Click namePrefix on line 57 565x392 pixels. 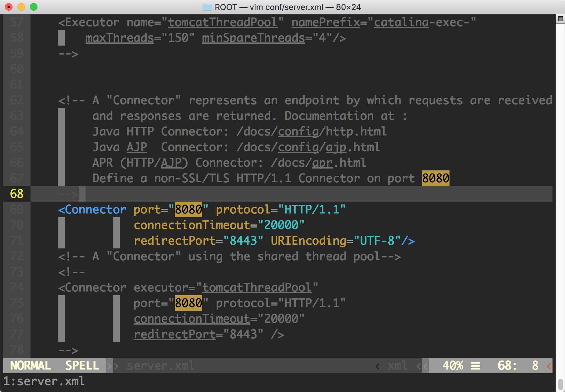coord(326,22)
